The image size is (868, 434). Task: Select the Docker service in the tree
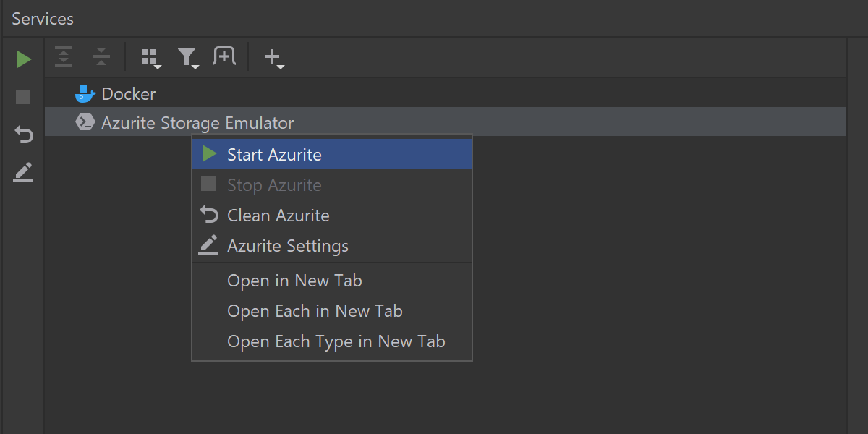click(x=128, y=94)
